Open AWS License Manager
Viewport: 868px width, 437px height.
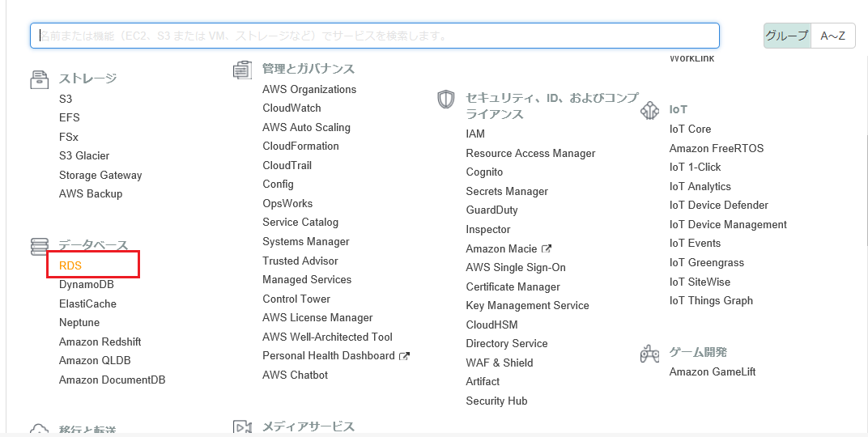(x=317, y=318)
